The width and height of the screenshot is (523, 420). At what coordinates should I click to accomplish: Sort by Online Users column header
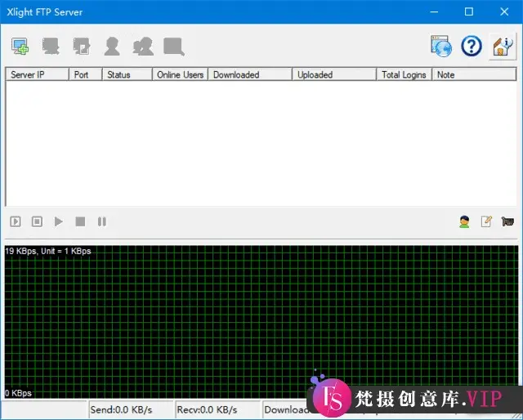[x=180, y=74]
